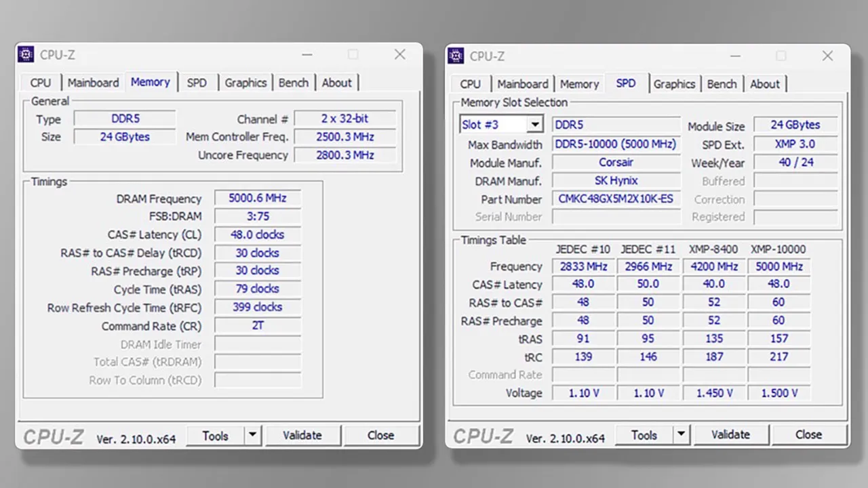Open the Graphics tab in the left window
Viewport: 868px width, 488px height.
[245, 83]
